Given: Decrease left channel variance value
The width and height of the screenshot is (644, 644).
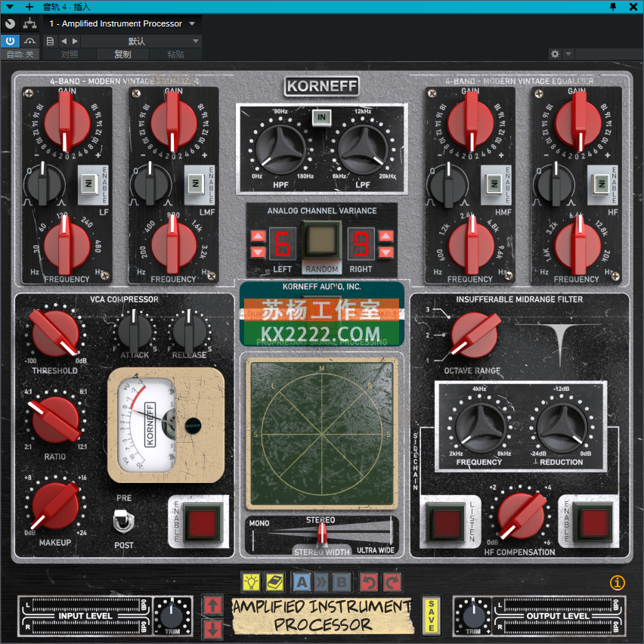Looking at the screenshot, I should 258,252.
